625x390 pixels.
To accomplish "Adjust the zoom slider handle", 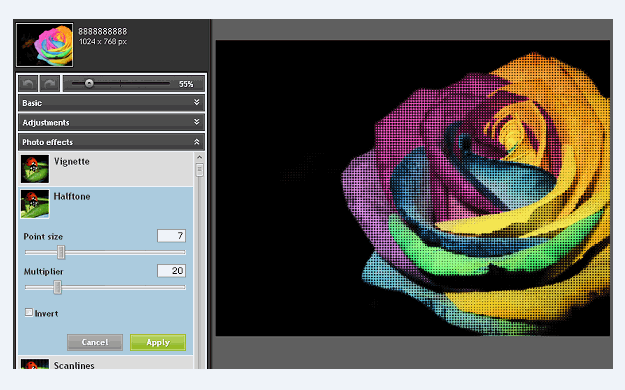I will click(89, 83).
